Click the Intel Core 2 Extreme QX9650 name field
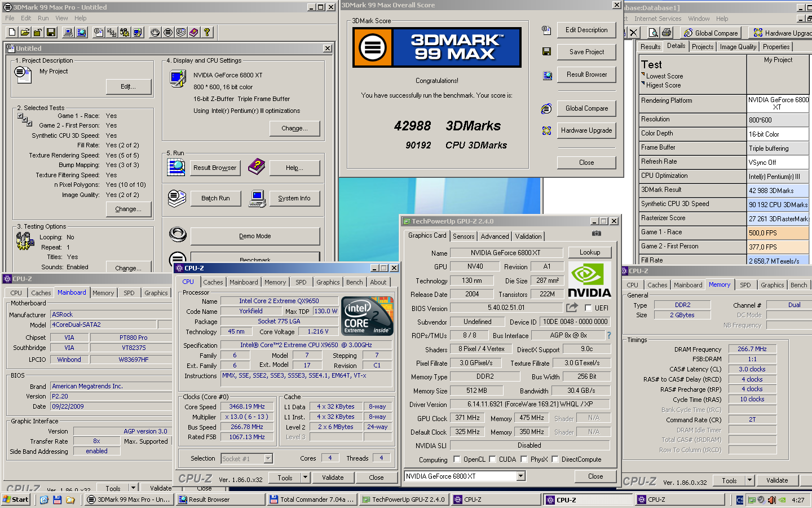812x508 pixels. (x=279, y=301)
